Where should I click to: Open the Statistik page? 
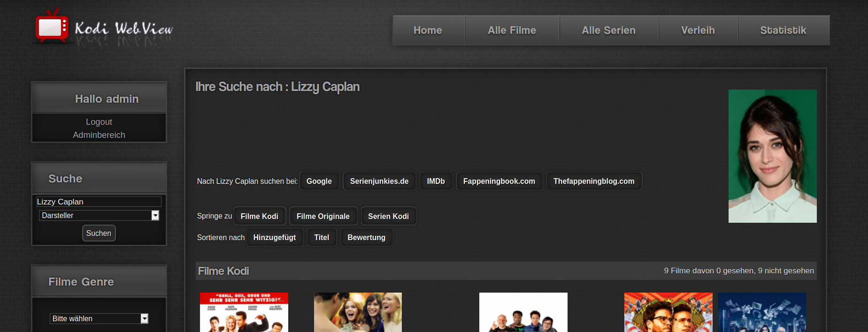[784, 30]
